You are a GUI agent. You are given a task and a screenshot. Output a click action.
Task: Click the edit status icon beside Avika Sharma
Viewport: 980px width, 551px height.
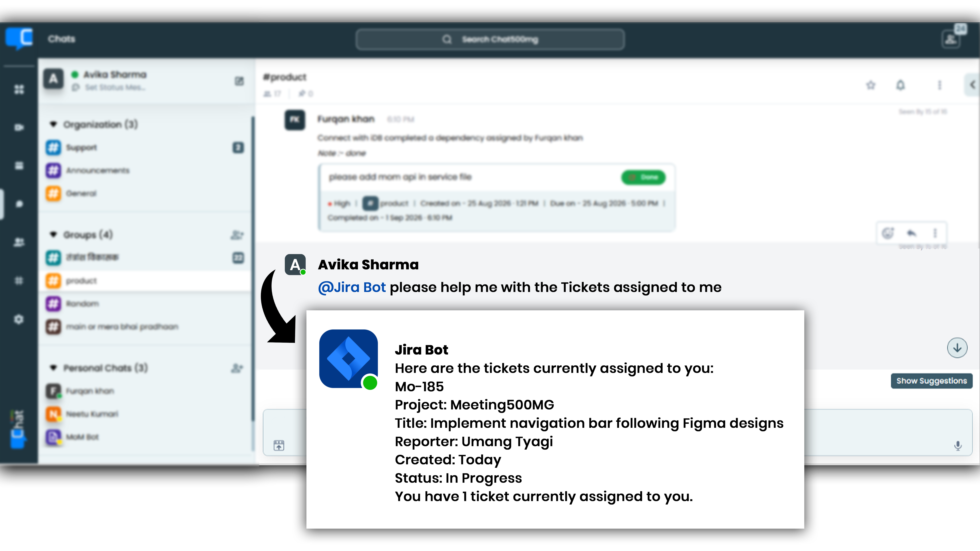[239, 81]
